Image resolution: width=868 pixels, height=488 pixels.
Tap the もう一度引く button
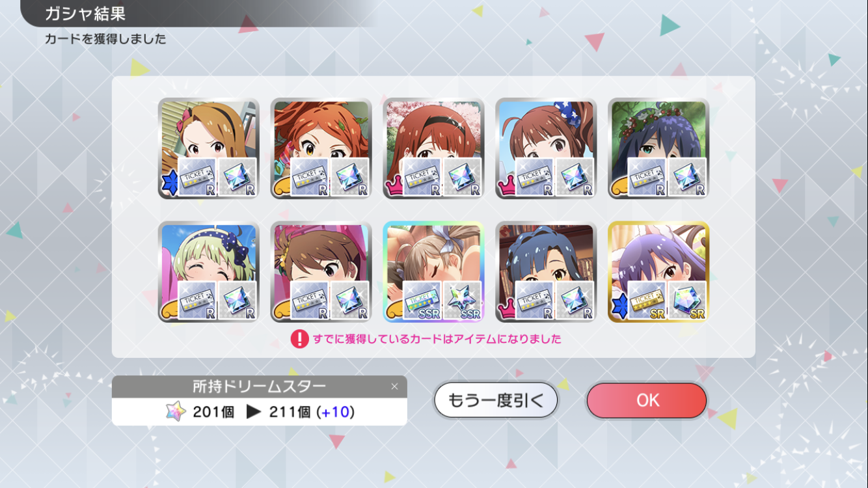point(496,400)
